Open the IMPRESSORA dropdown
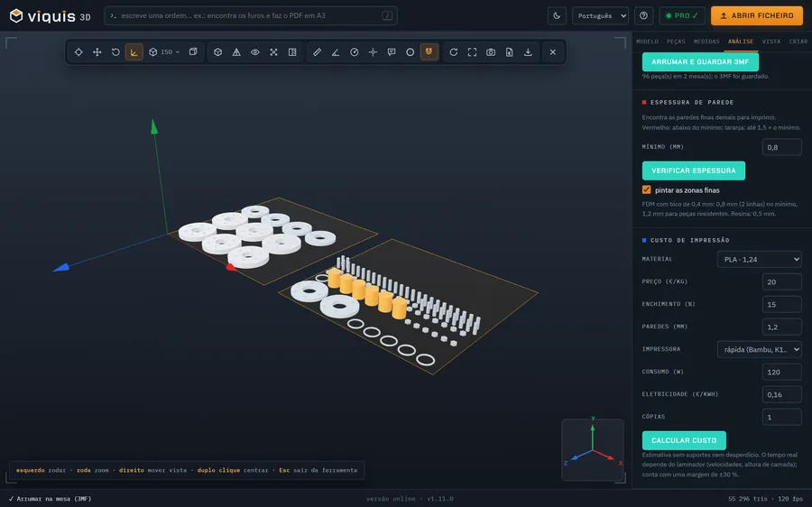This screenshot has height=507, width=812. (759, 349)
